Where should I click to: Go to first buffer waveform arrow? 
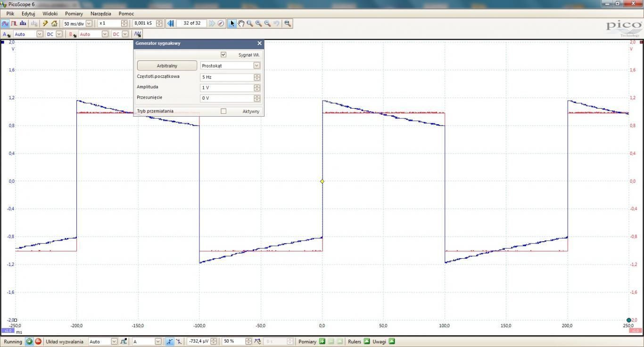click(171, 23)
